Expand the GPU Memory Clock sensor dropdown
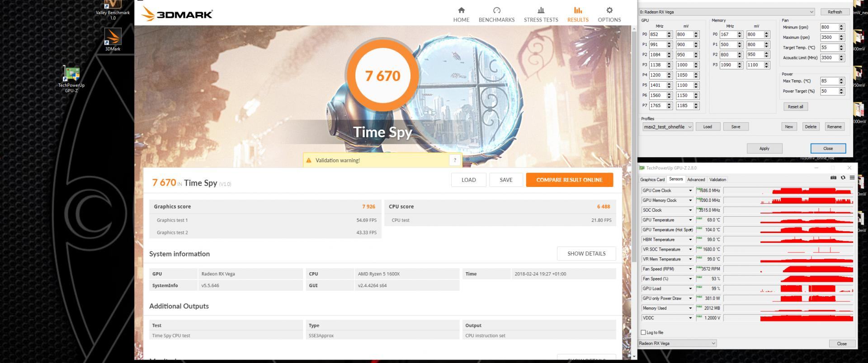 (690, 200)
